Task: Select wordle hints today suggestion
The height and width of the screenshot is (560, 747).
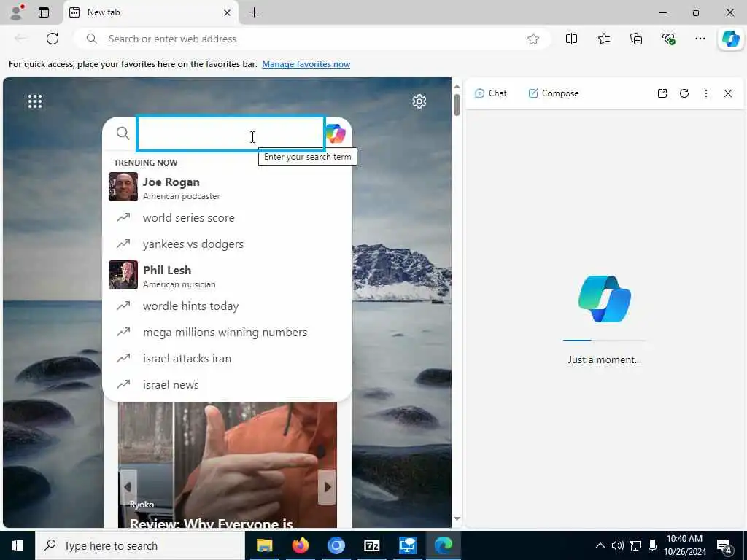Action: [x=228, y=306]
